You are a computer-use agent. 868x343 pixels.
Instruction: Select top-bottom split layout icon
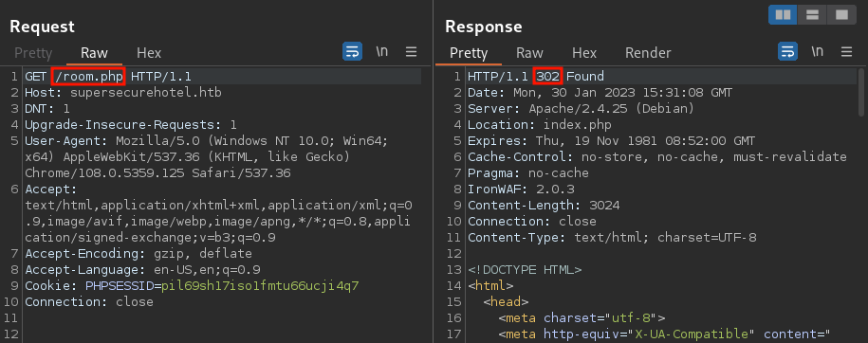click(x=812, y=15)
